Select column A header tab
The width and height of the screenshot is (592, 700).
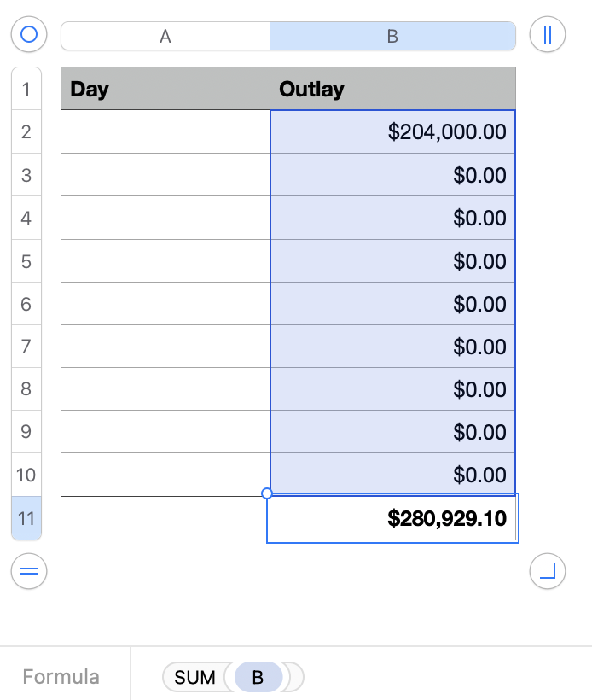pos(165,36)
